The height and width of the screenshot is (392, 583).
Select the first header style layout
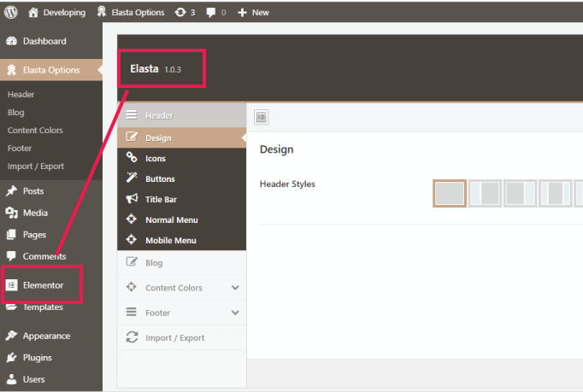[450, 193]
